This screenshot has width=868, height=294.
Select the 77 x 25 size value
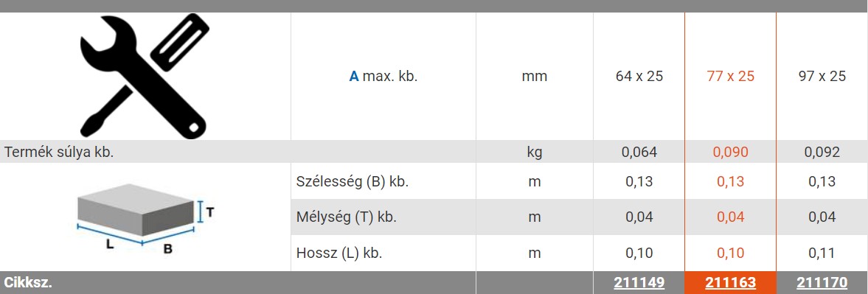point(730,77)
